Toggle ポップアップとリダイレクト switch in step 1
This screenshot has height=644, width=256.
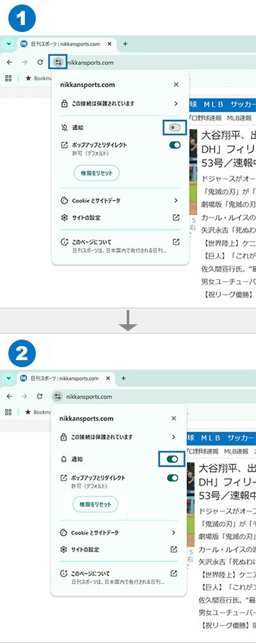[175, 145]
